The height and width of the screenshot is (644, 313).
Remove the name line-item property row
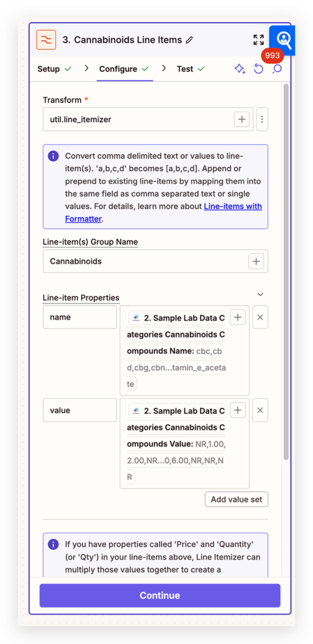[260, 317]
